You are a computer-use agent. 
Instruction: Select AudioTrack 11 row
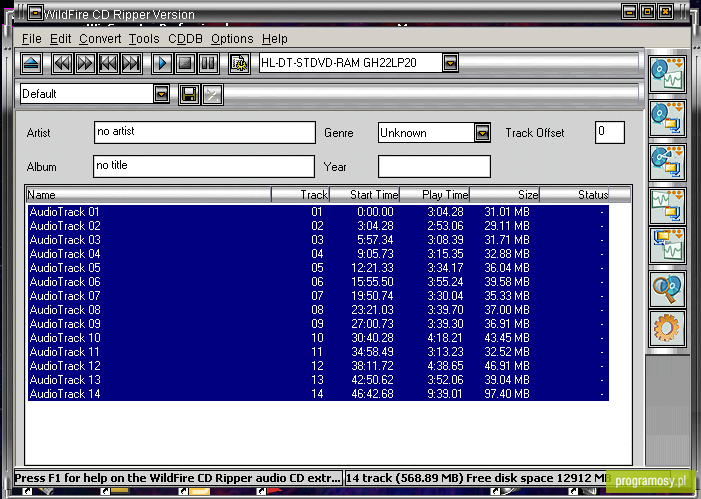click(x=318, y=352)
